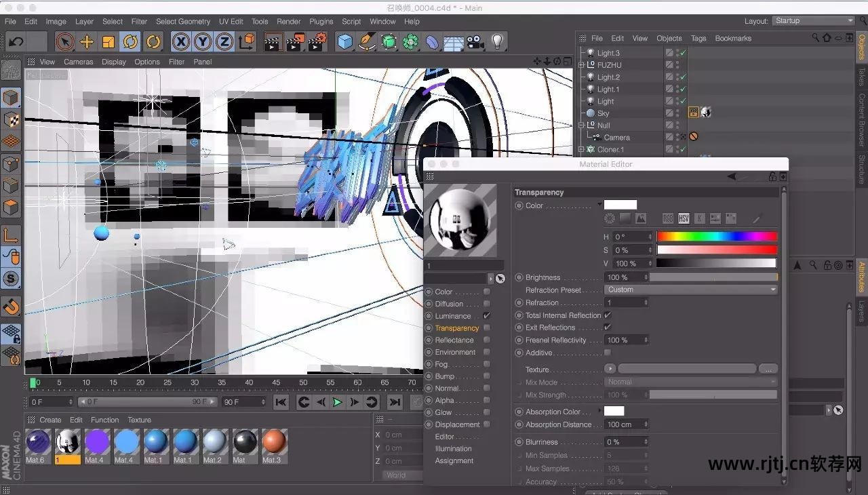Image resolution: width=868 pixels, height=495 pixels.
Task: Open the Render menu
Action: click(x=288, y=22)
